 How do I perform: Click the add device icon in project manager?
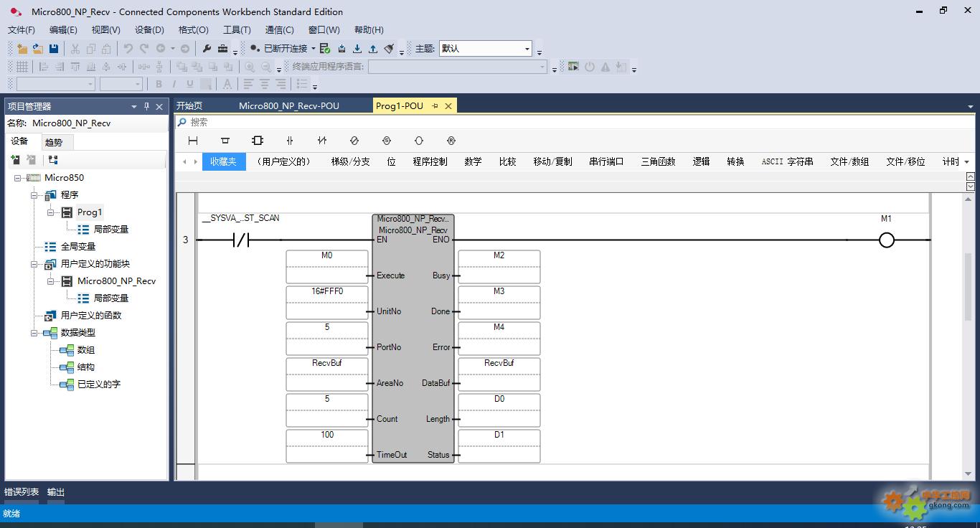click(15, 159)
